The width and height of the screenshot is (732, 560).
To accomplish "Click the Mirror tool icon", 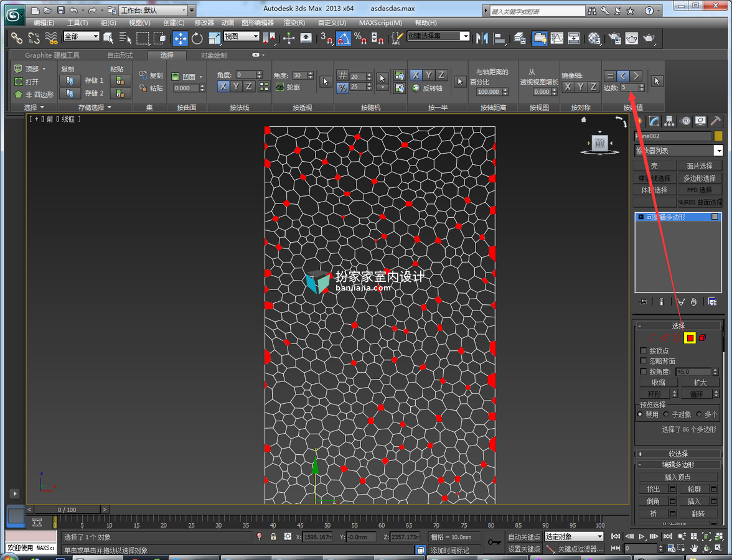I will pos(482,39).
